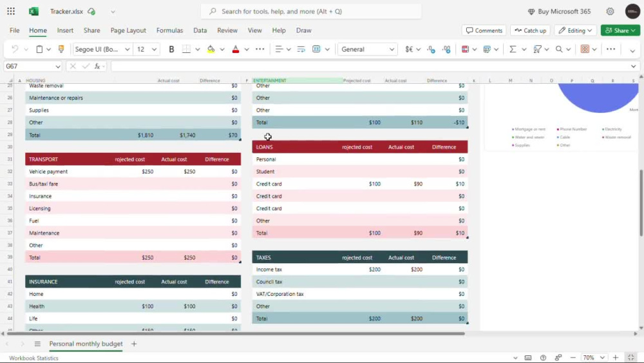644x363 pixels.
Task: Select the Personal monthly budget sheet tab
Action: pyautogui.click(x=86, y=344)
